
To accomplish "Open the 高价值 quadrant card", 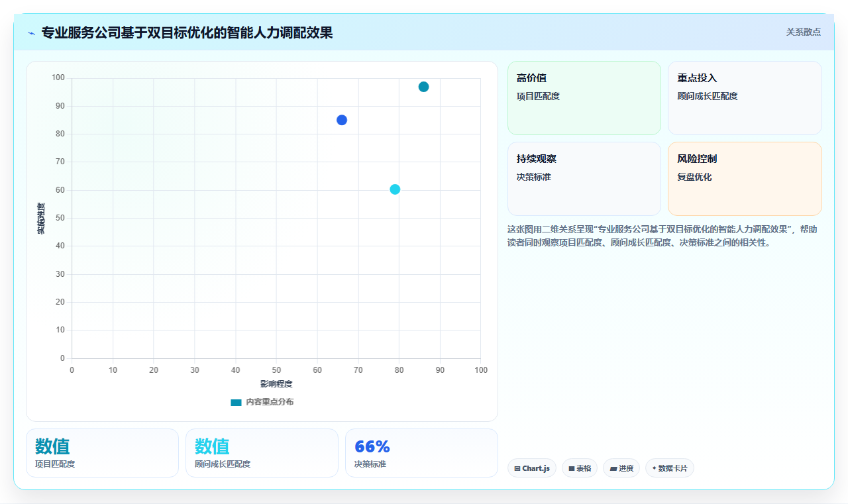I will click(584, 98).
